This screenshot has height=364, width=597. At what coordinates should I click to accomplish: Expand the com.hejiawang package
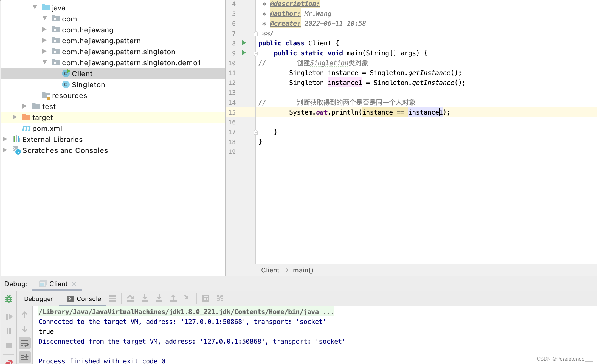click(44, 29)
